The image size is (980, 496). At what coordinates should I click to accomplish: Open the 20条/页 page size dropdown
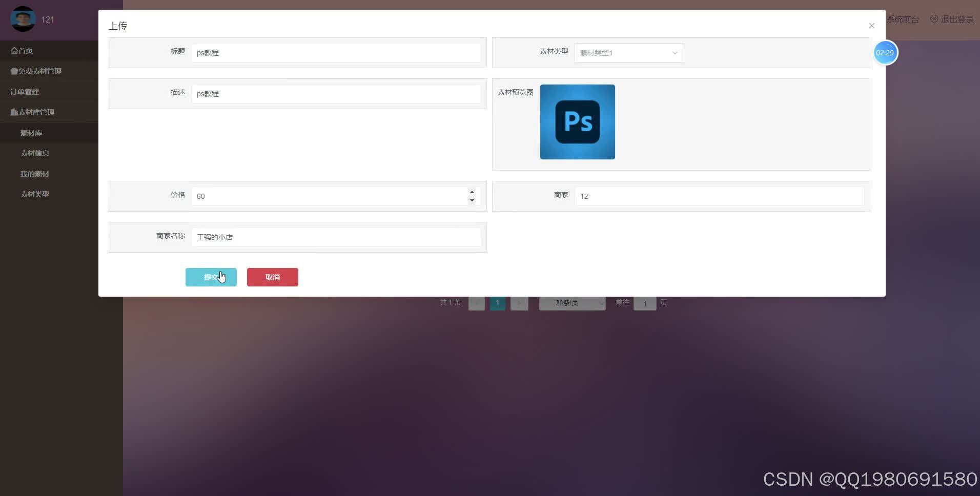572,303
